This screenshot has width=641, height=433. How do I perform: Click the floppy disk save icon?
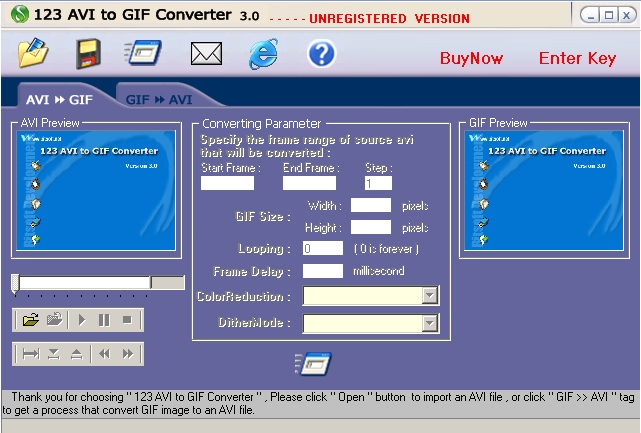pyautogui.click(x=88, y=54)
